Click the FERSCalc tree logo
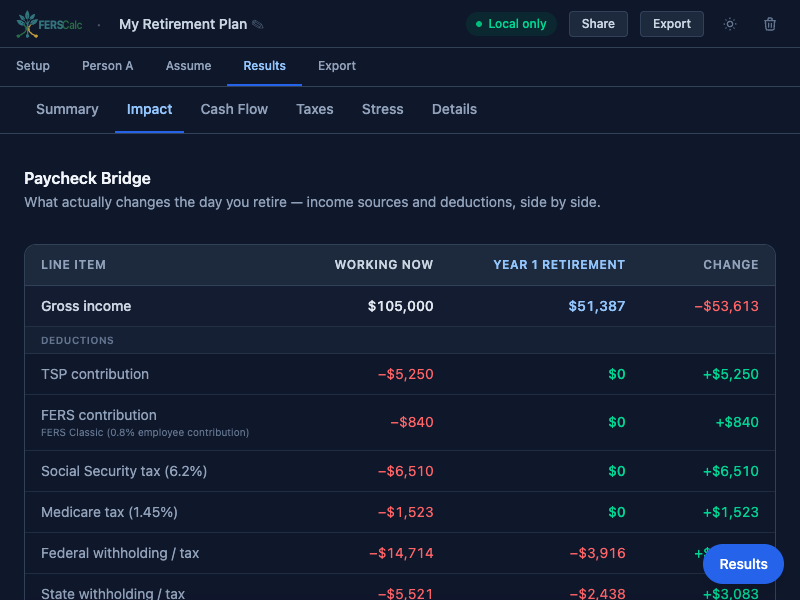 pyautogui.click(x=48, y=24)
